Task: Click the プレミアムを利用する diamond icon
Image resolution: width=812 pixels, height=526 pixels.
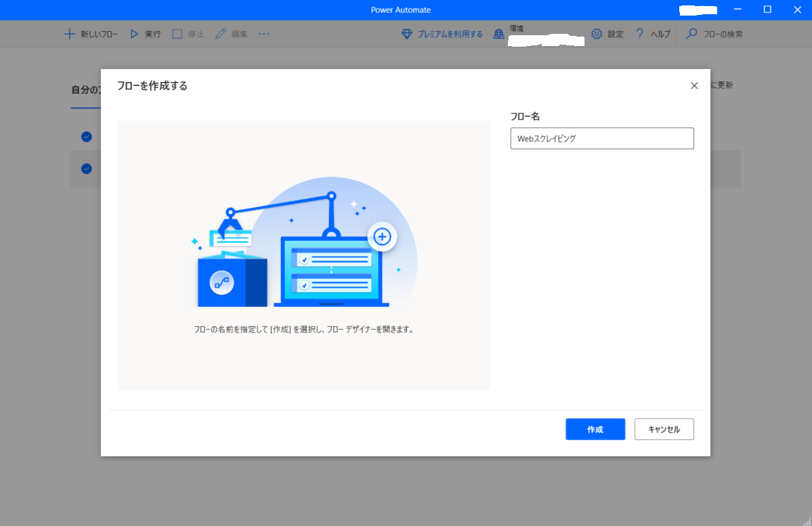Action: click(407, 34)
